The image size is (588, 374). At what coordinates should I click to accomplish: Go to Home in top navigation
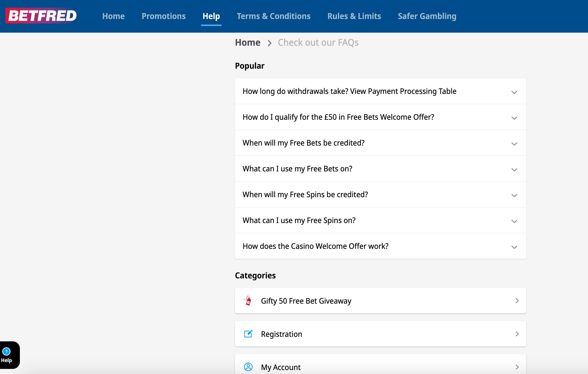click(x=114, y=16)
